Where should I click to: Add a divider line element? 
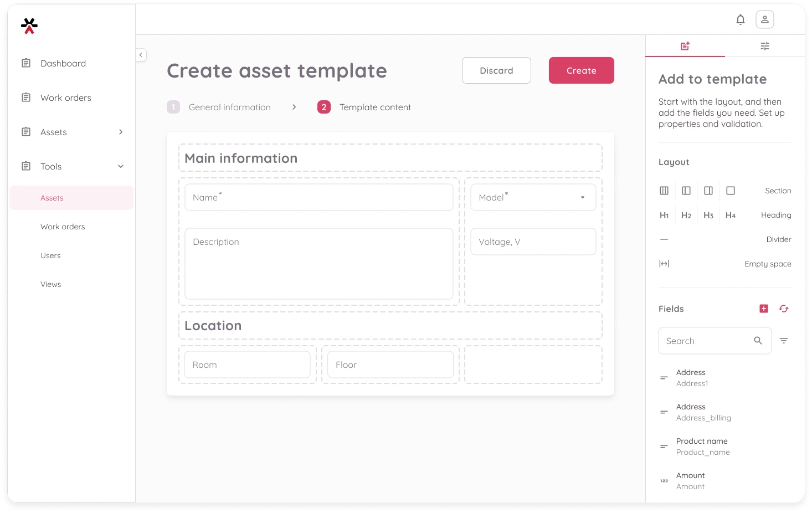(x=664, y=239)
